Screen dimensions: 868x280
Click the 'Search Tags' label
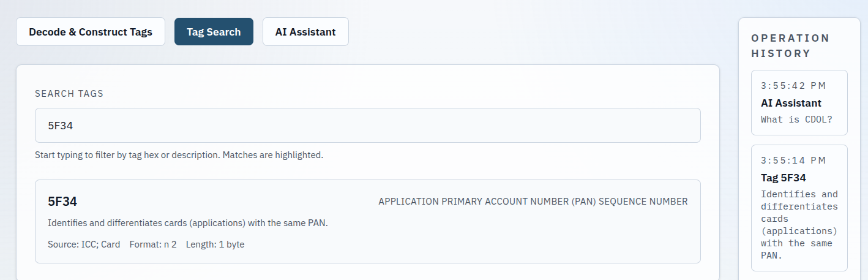(69, 94)
